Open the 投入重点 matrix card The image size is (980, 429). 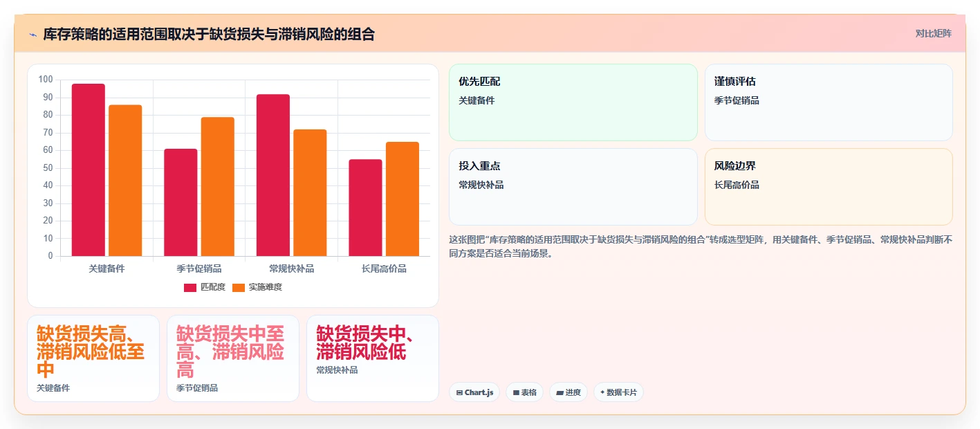[573, 187]
